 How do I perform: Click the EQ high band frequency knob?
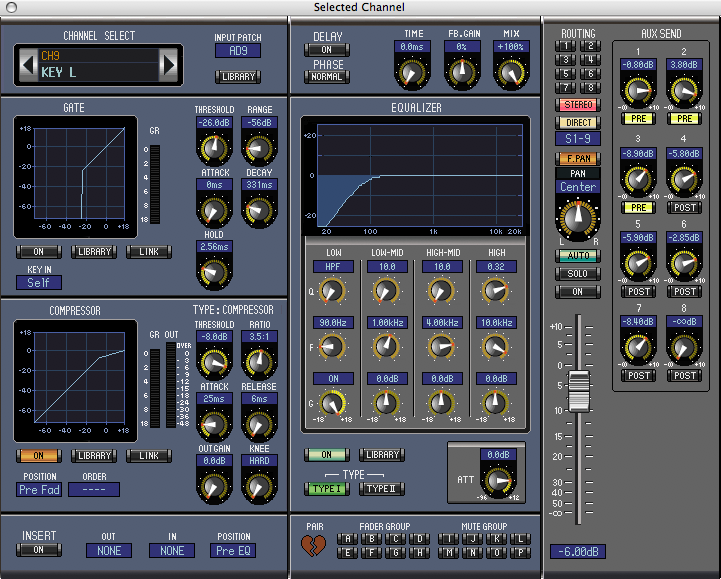(495, 347)
